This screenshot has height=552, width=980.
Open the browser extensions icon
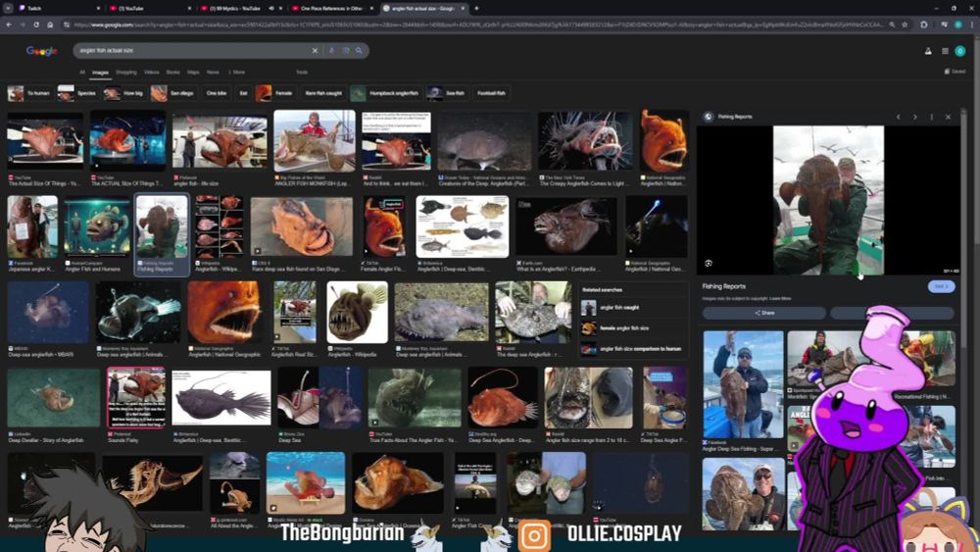click(924, 25)
